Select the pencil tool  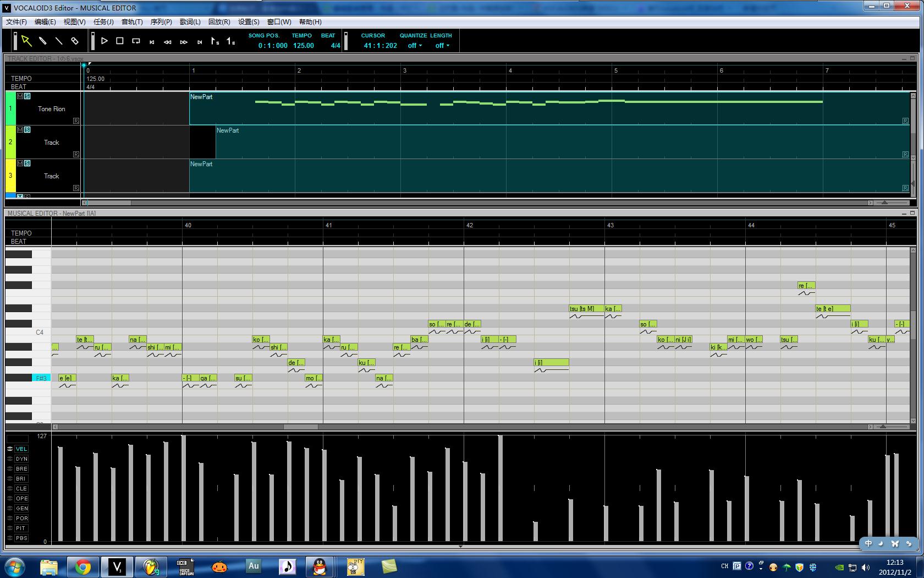42,41
